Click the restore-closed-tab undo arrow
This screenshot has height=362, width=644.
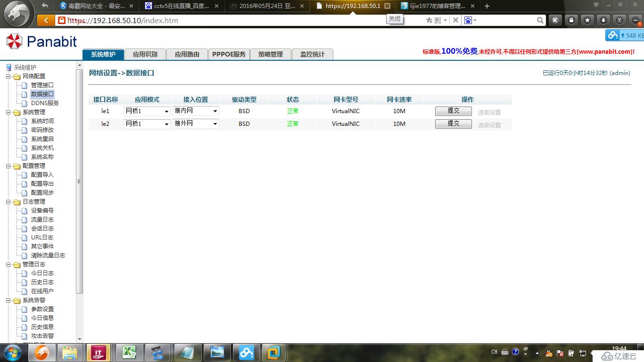(x=45, y=6)
